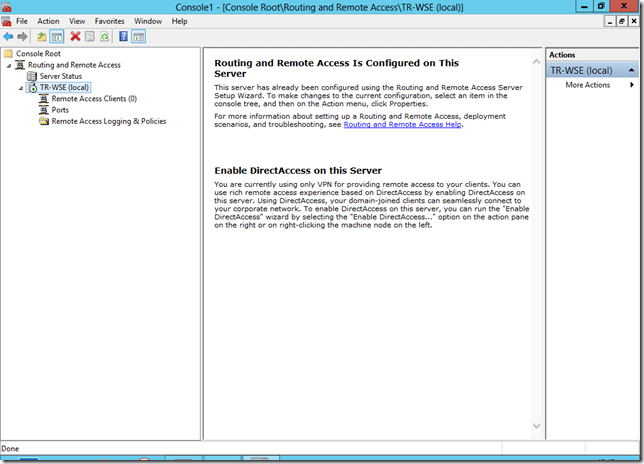This screenshot has height=464, width=644.
Task: Click the green Refresh toolbar icon
Action: [x=104, y=36]
